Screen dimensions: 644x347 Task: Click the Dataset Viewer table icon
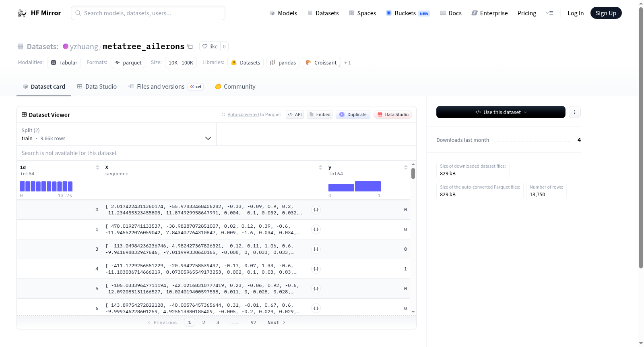click(x=24, y=115)
